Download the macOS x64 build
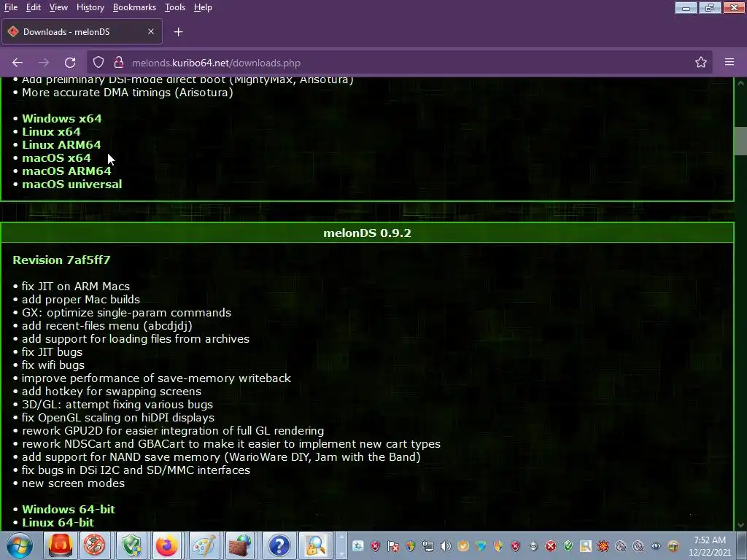 56,157
